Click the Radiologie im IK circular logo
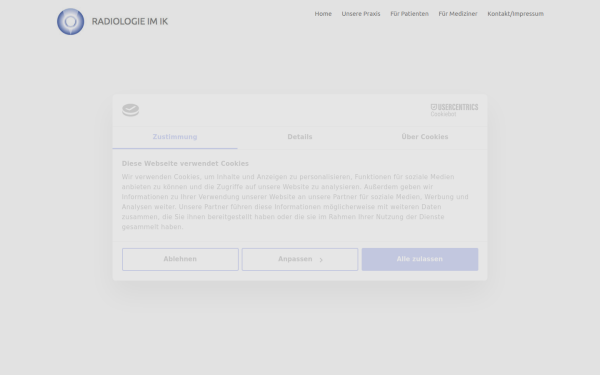Viewport: 600px width, 375px height. click(70, 21)
